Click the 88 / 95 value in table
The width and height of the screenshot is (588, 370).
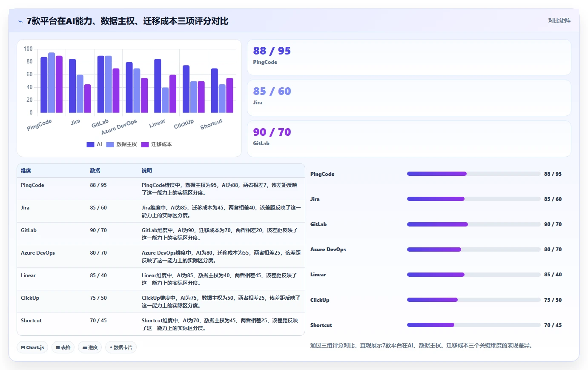[x=98, y=185]
